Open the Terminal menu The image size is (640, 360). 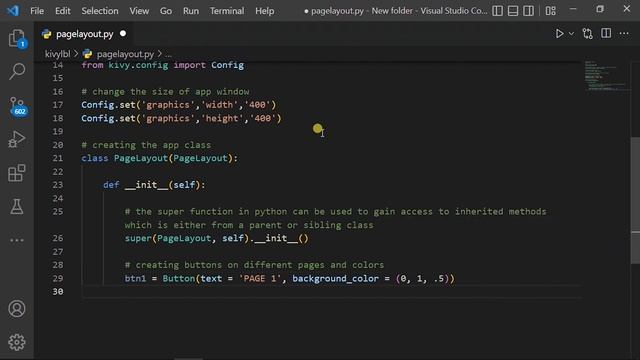pos(227,11)
